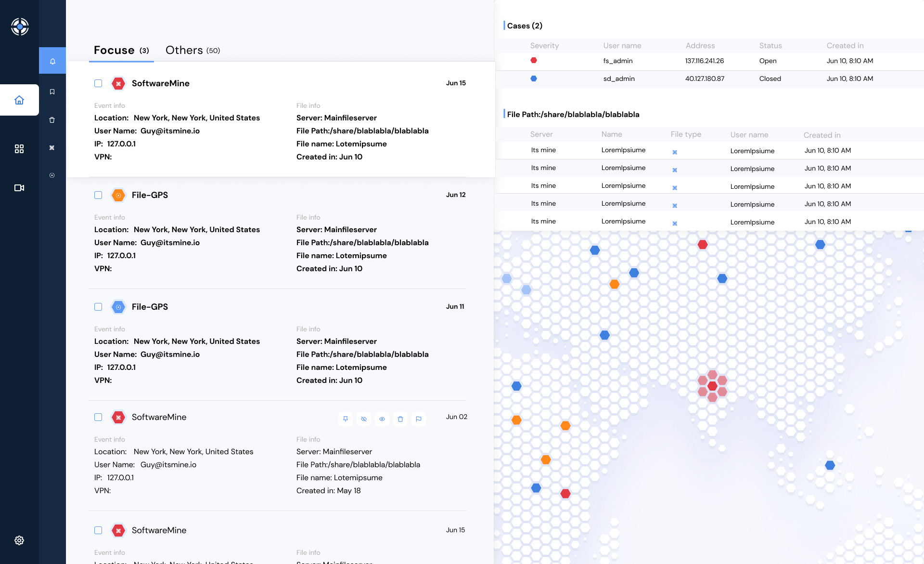Switch to the Others (50) tab
924x564 pixels.
click(192, 50)
